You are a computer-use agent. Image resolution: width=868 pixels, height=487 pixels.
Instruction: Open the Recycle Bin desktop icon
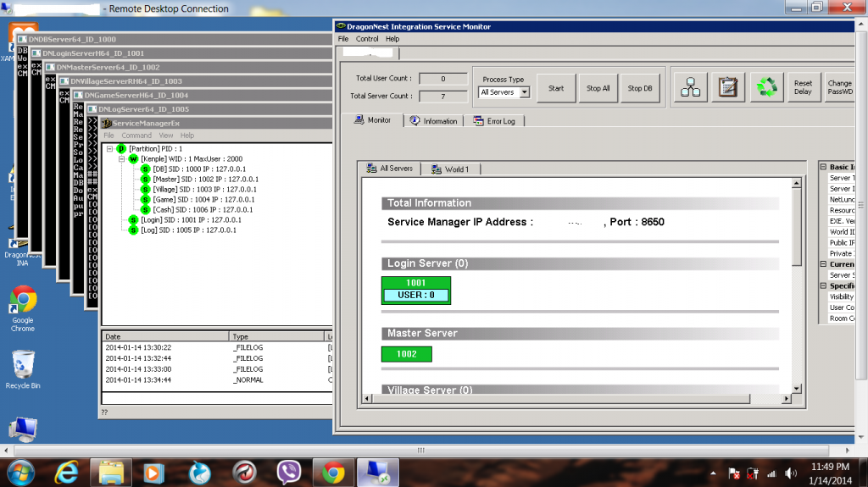(23, 369)
